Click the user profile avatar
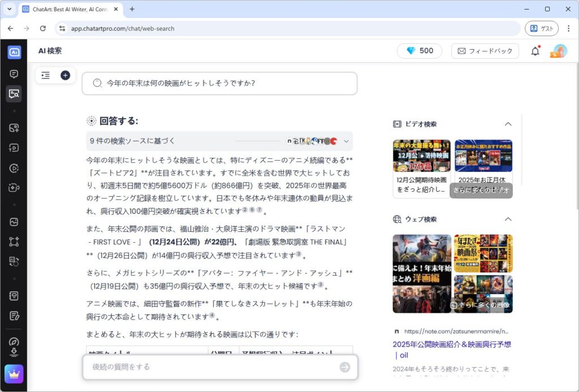Screen dimensions: 579x392 coord(559,51)
